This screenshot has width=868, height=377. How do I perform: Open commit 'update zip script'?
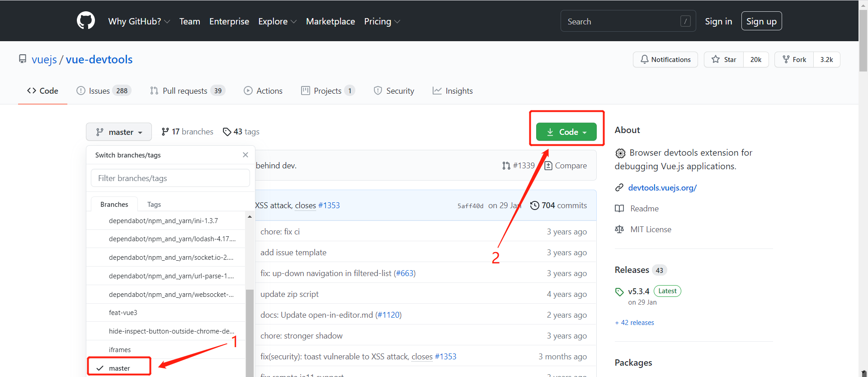click(x=289, y=294)
